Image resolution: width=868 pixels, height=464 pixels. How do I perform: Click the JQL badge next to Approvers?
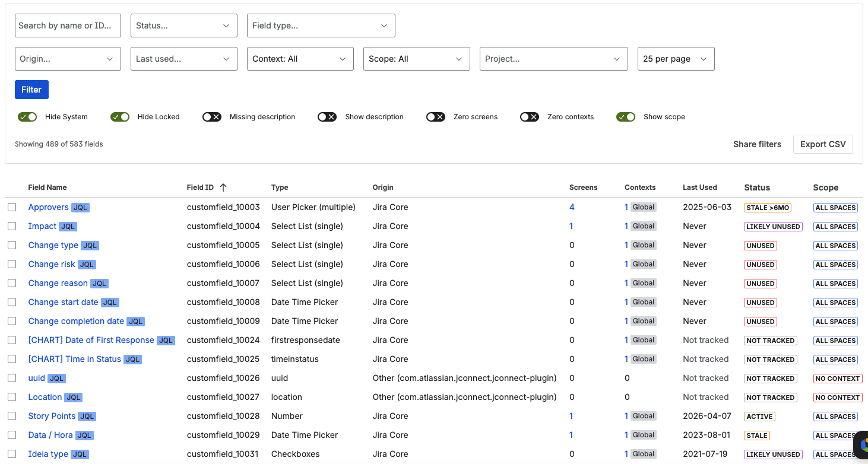[81, 208]
